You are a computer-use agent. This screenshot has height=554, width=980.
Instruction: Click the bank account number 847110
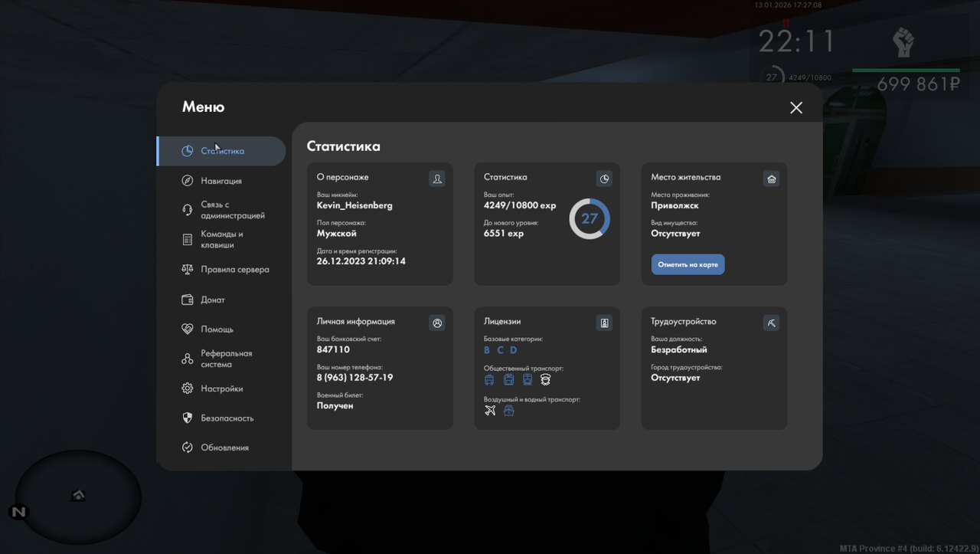point(333,349)
